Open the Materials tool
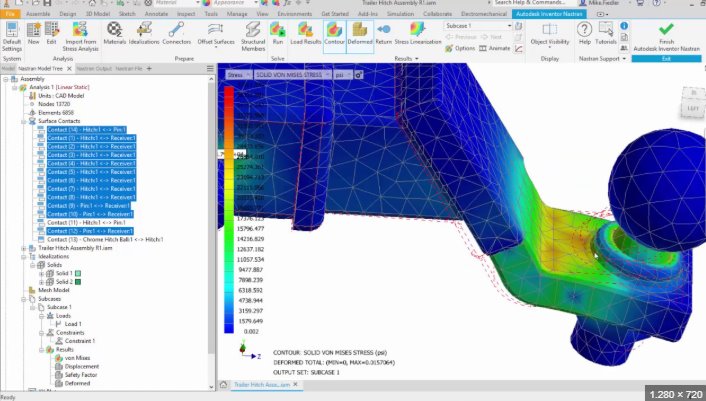Screen dimensions: 706x401 pyautogui.click(x=114, y=34)
